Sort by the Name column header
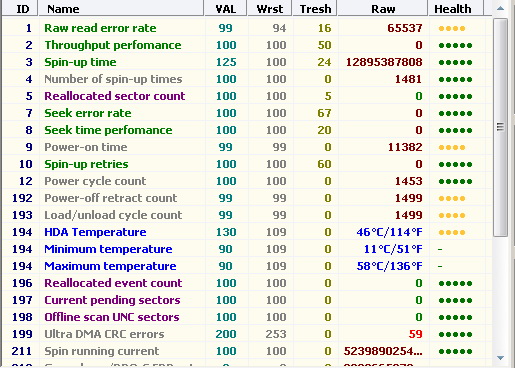 pos(121,8)
